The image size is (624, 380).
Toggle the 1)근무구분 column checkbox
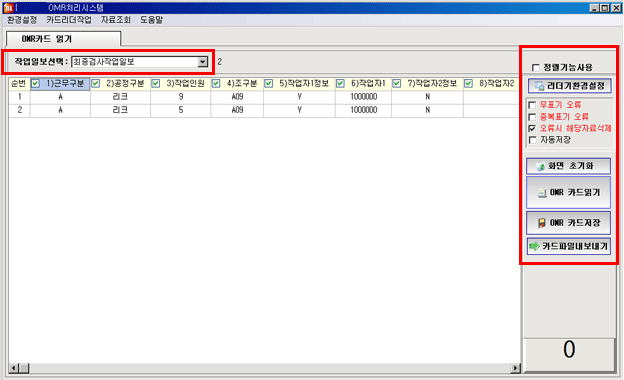pos(35,83)
